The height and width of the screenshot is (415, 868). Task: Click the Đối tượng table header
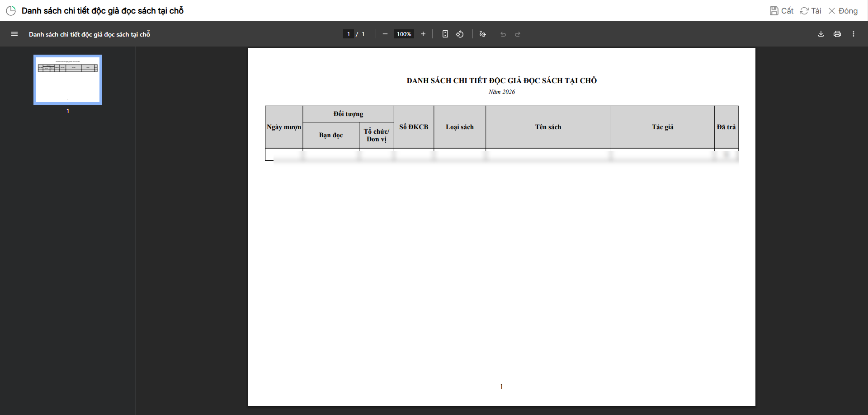tap(348, 114)
